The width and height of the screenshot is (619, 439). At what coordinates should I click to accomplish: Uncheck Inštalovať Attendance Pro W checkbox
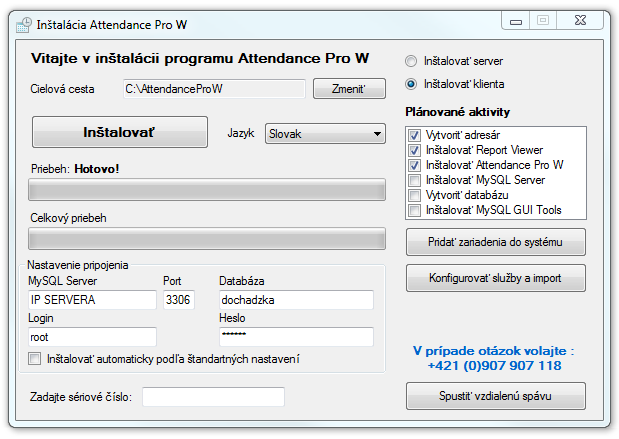coord(414,165)
